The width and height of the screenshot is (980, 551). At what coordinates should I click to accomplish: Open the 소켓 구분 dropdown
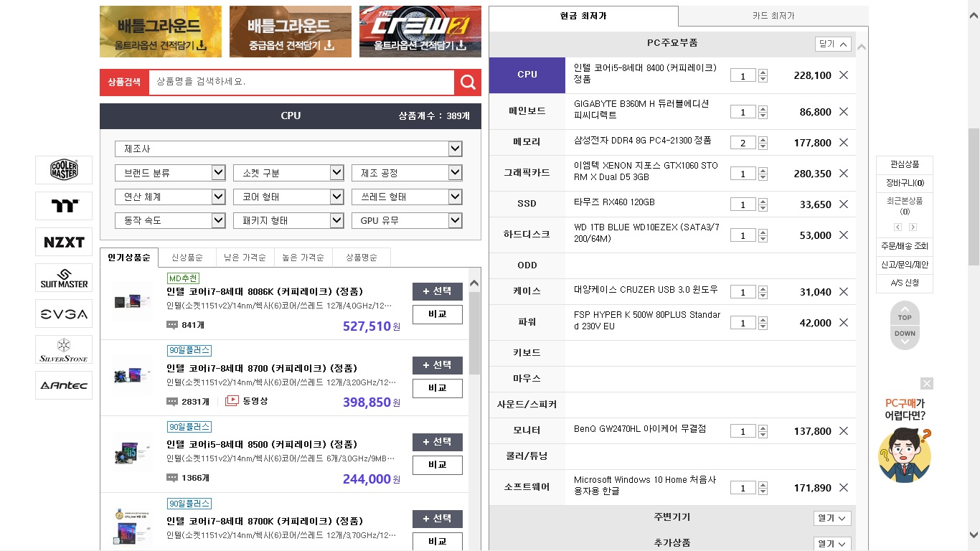pos(288,173)
